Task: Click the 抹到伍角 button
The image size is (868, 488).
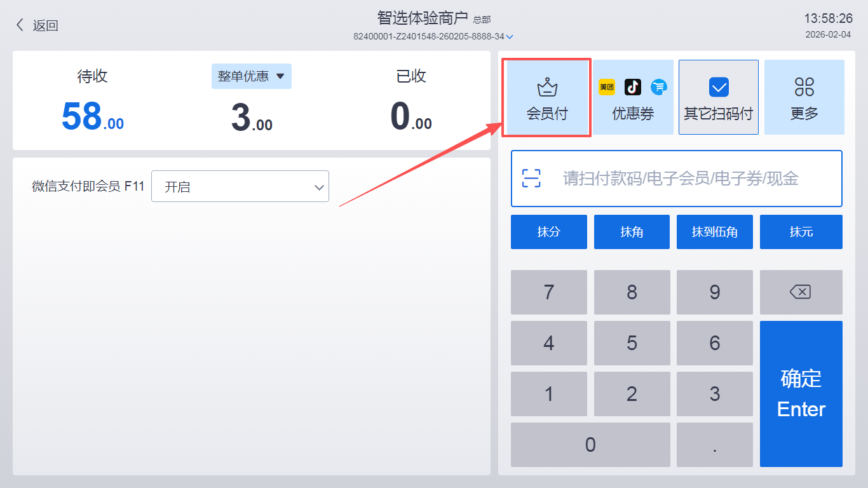Action: click(715, 232)
